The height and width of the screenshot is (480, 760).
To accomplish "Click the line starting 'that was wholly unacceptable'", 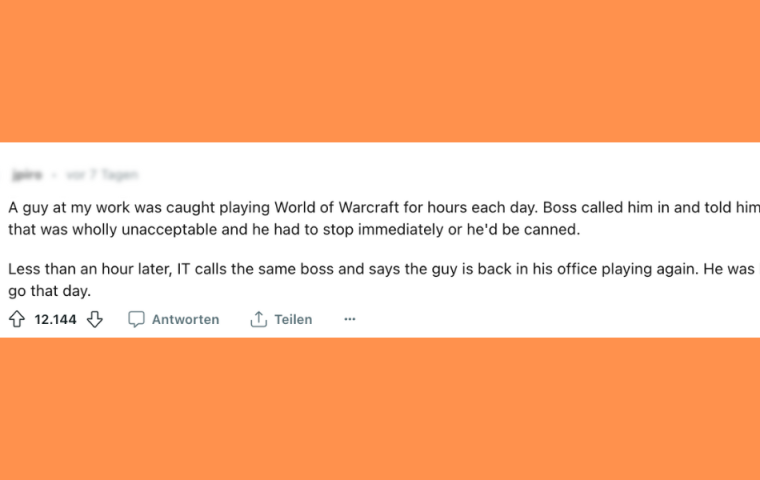I will coord(294,229).
